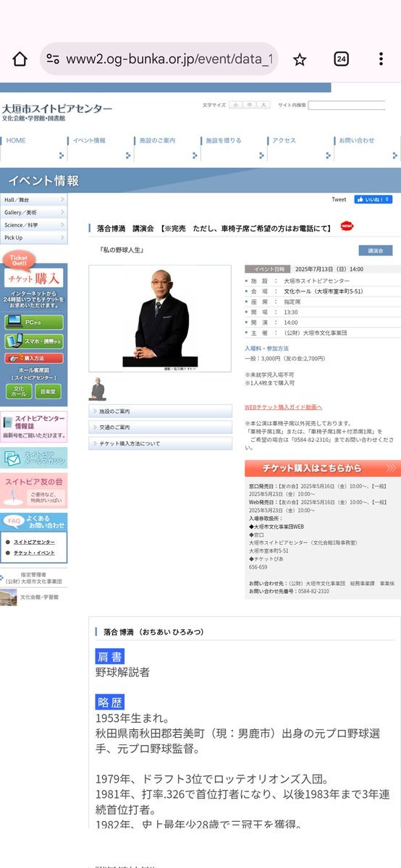Expand the 施設のご案内 section
The width and height of the screenshot is (401, 868).
[x=161, y=411]
